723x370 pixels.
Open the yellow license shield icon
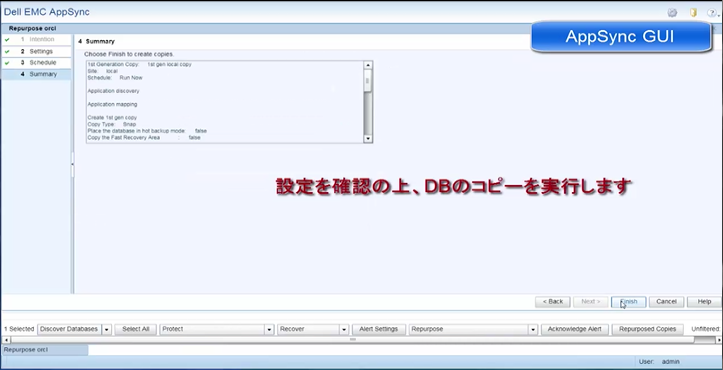click(693, 13)
